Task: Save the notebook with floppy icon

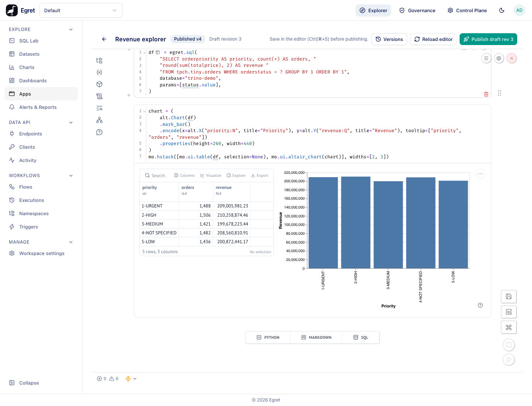Action: coord(509,296)
